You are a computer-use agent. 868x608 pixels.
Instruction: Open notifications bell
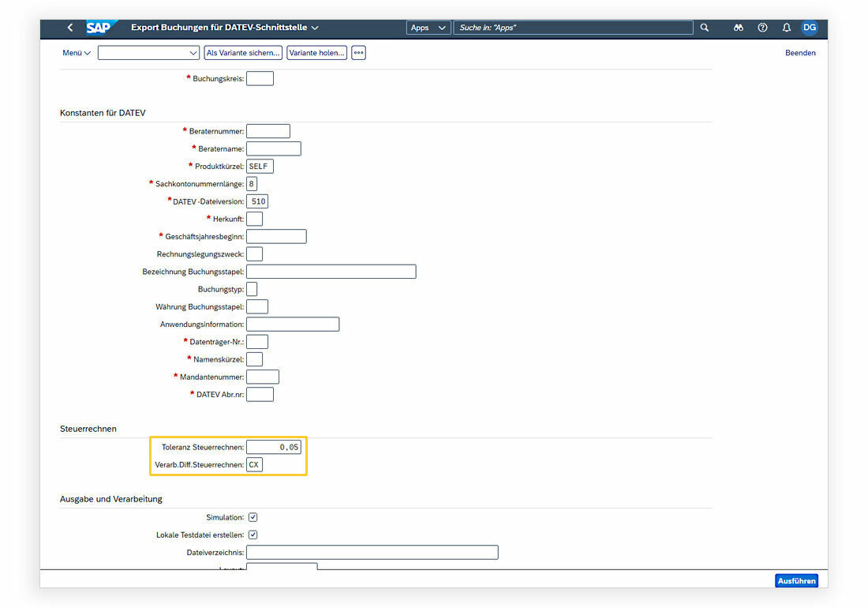[x=786, y=28]
